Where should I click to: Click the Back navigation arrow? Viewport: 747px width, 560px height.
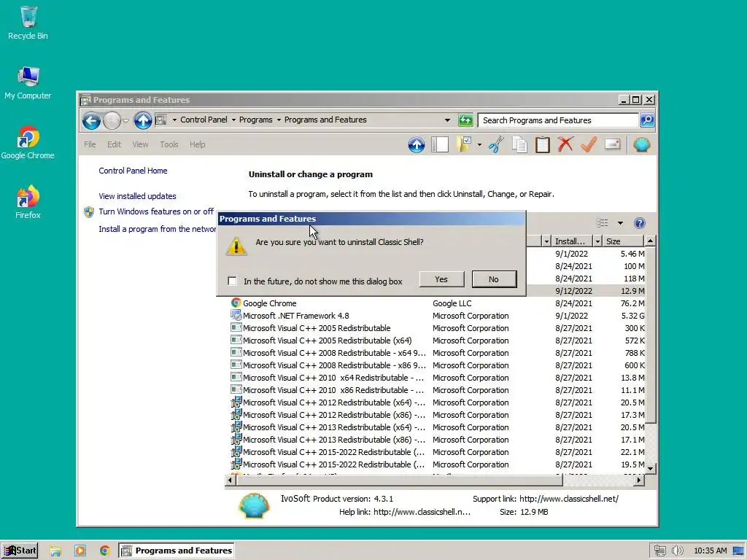pyautogui.click(x=91, y=120)
